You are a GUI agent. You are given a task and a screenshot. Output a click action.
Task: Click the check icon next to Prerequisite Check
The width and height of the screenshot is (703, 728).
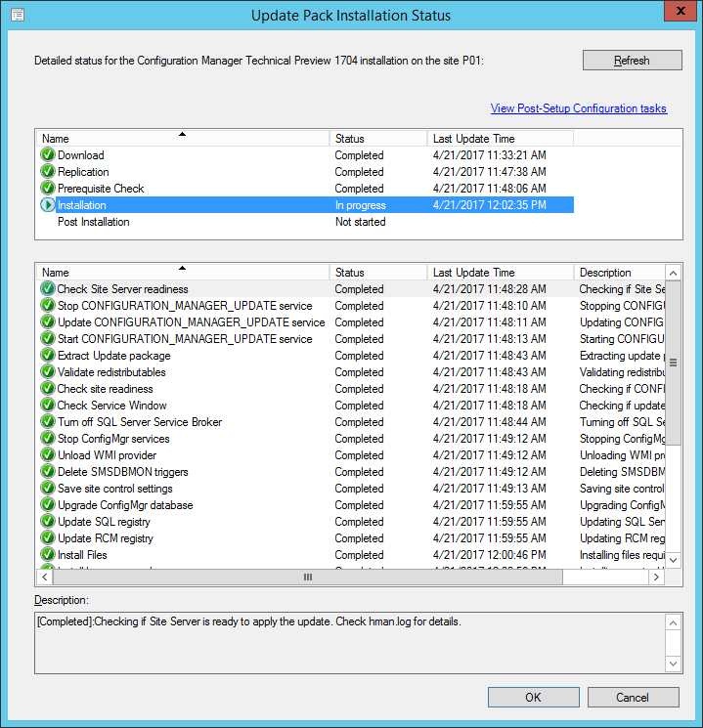click(47, 188)
